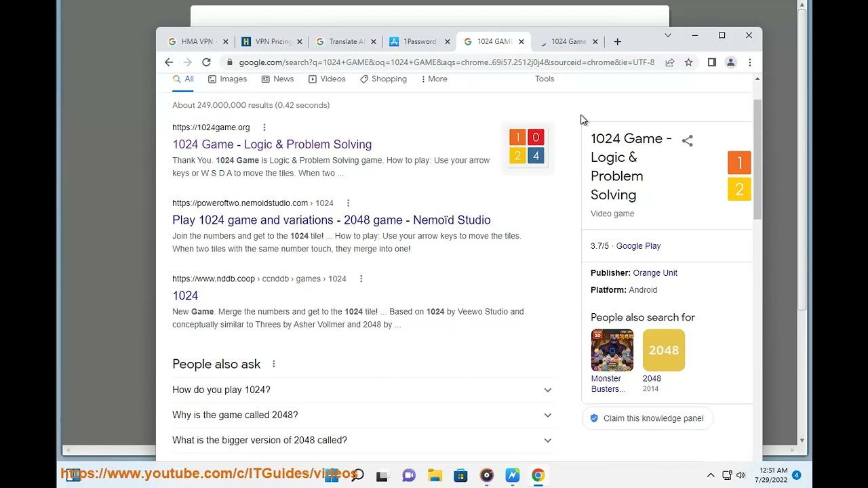The image size is (868, 488).
Task: Go back using the browser back arrow
Action: click(169, 62)
